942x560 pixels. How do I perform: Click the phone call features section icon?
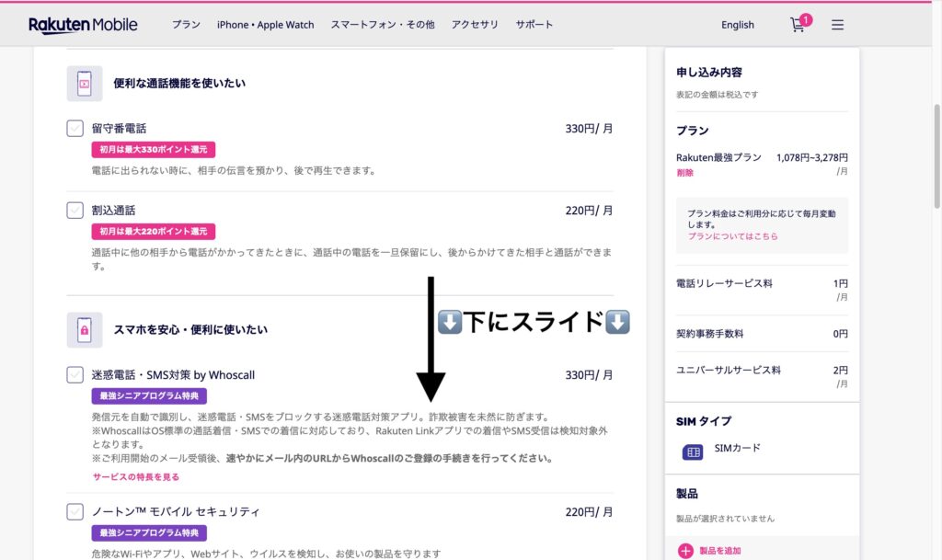(x=85, y=84)
